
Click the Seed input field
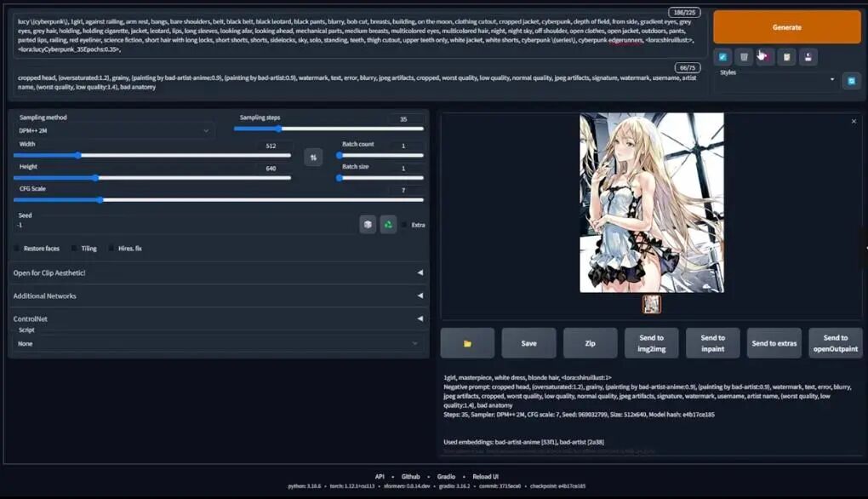click(x=186, y=225)
